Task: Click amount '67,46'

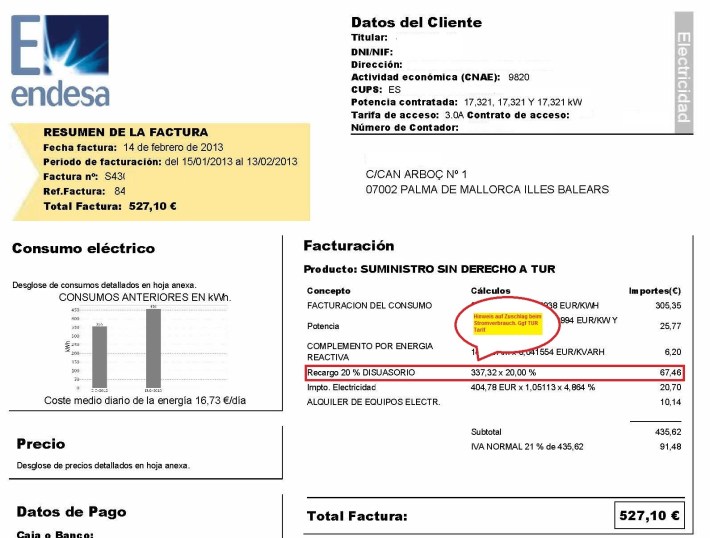Action: point(671,373)
